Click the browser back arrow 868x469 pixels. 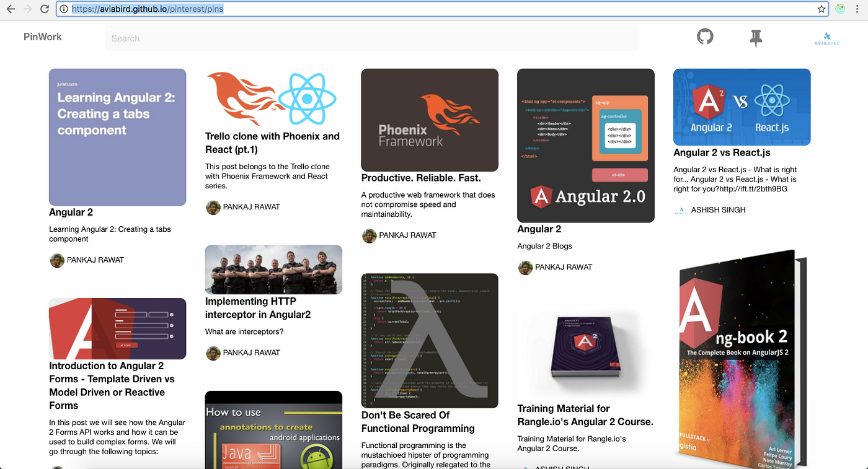click(x=11, y=9)
